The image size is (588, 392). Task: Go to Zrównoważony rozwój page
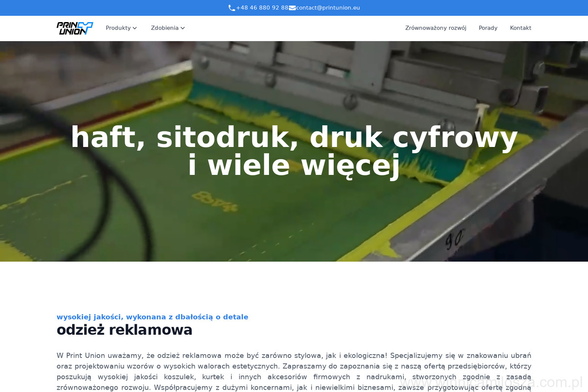pyautogui.click(x=436, y=28)
